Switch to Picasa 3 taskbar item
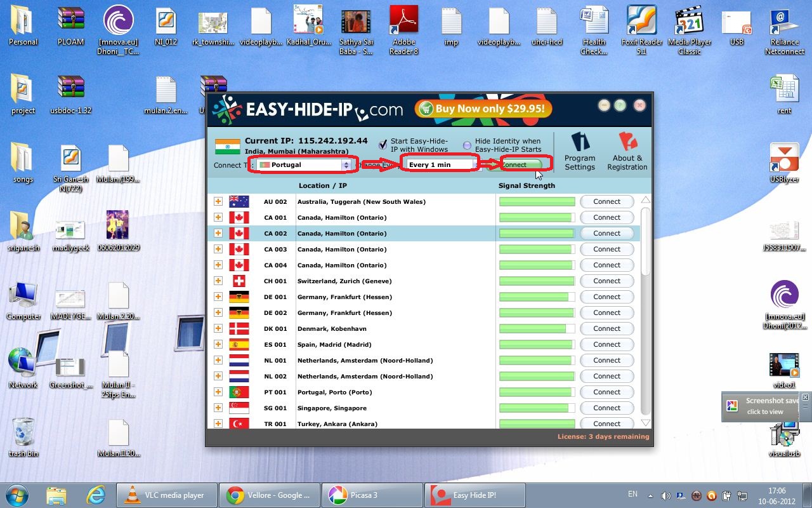Viewport: 812px width, 508px height. (372, 495)
